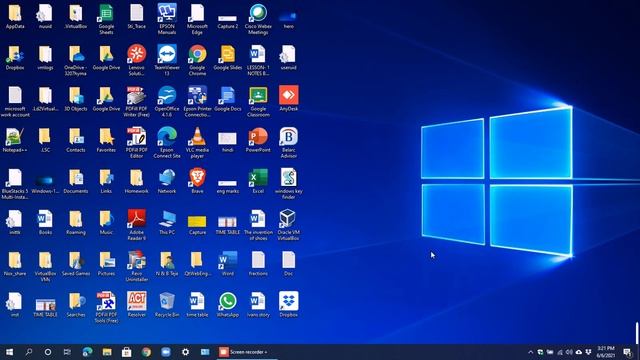Select the N & B Teja folder

167,263
